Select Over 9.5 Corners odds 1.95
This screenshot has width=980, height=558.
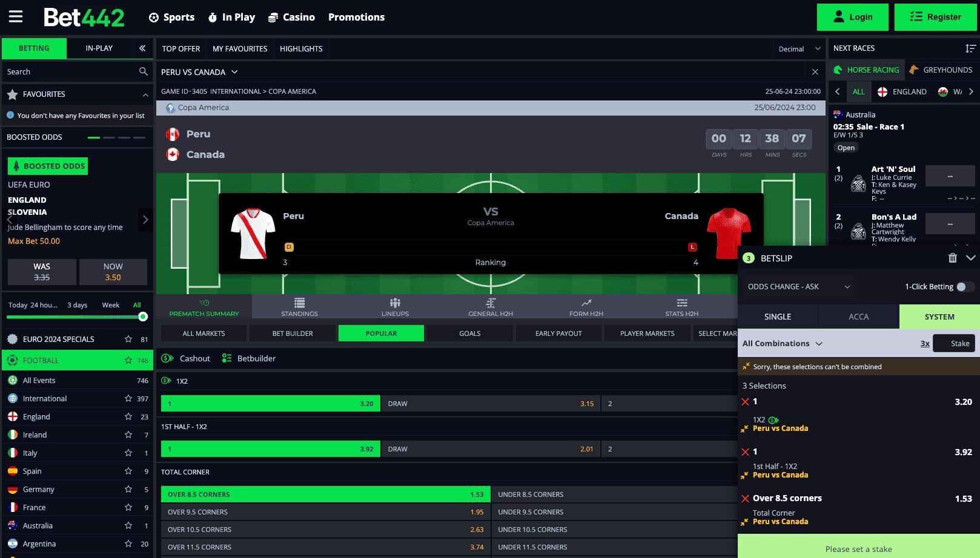pyautogui.click(x=325, y=512)
